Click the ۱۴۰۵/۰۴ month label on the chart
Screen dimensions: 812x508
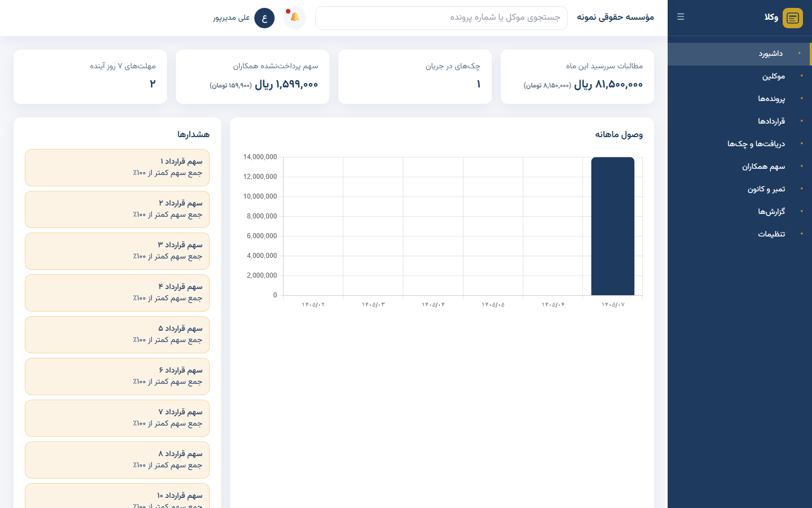433,305
